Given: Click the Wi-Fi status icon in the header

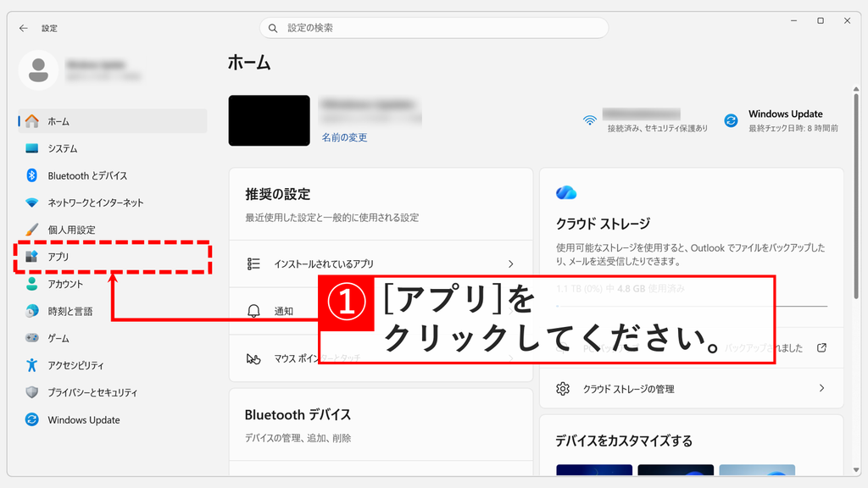Looking at the screenshot, I should tap(590, 120).
